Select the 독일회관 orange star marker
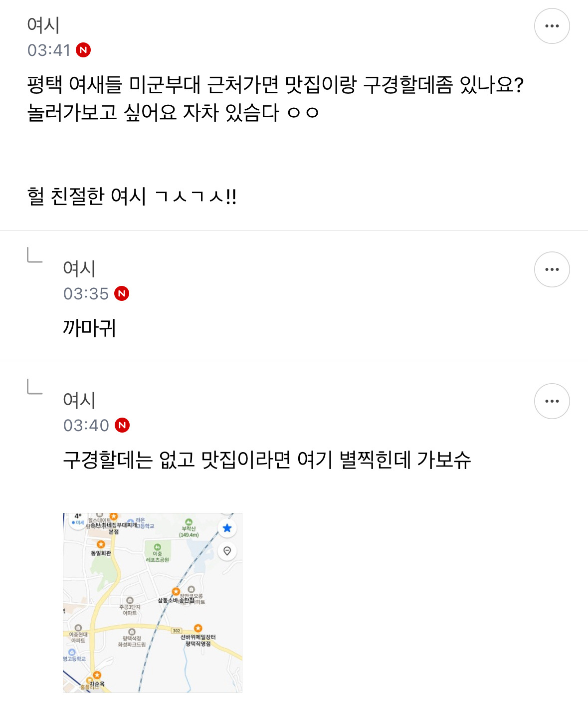The width and height of the screenshot is (588, 713). tap(101, 544)
